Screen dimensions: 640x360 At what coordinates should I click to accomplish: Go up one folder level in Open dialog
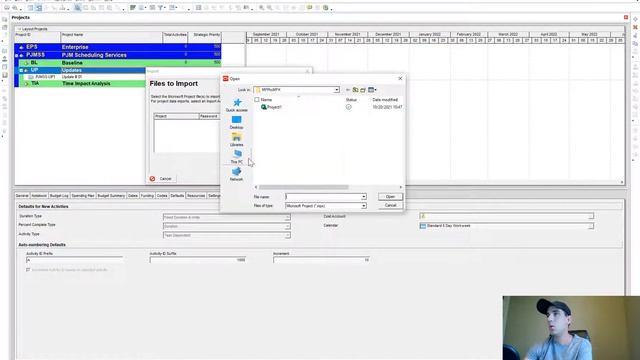(356, 90)
